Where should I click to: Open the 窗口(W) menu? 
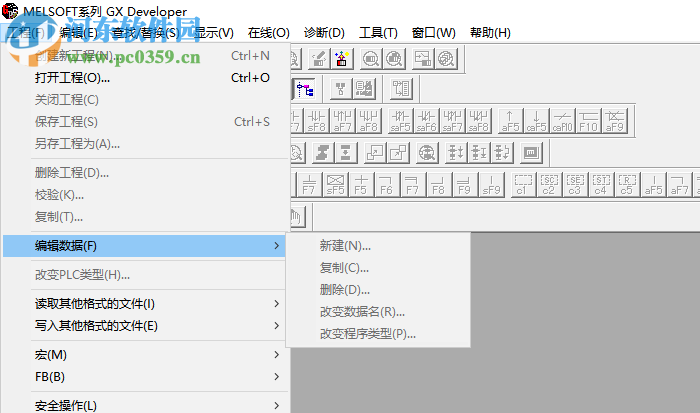point(433,33)
